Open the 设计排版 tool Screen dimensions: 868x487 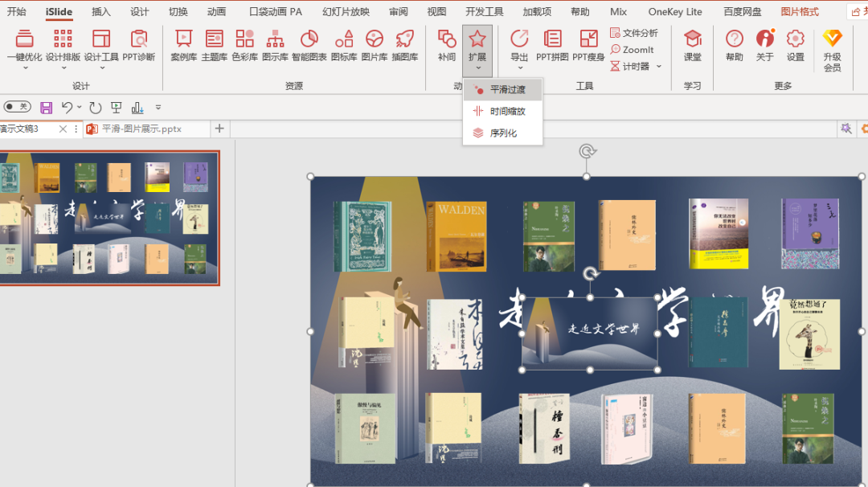click(x=63, y=45)
